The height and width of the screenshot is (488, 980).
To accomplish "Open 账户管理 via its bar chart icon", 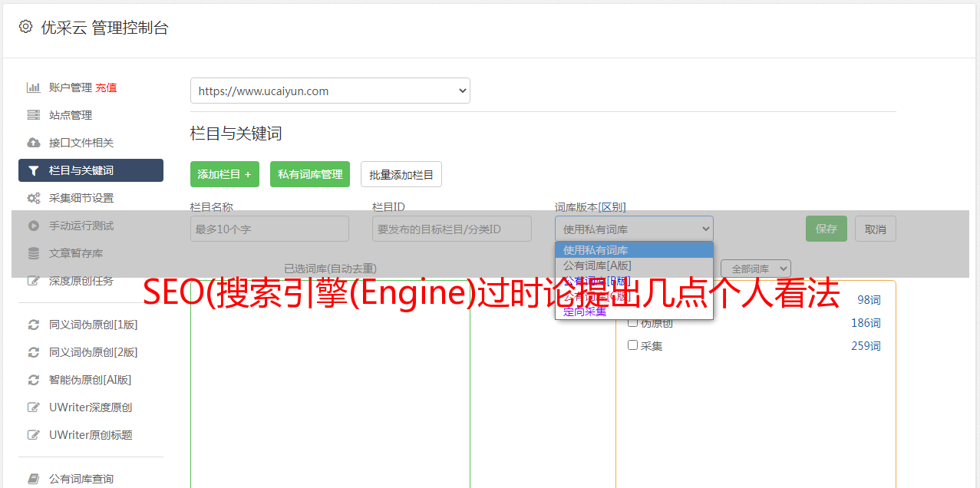I will coord(33,87).
